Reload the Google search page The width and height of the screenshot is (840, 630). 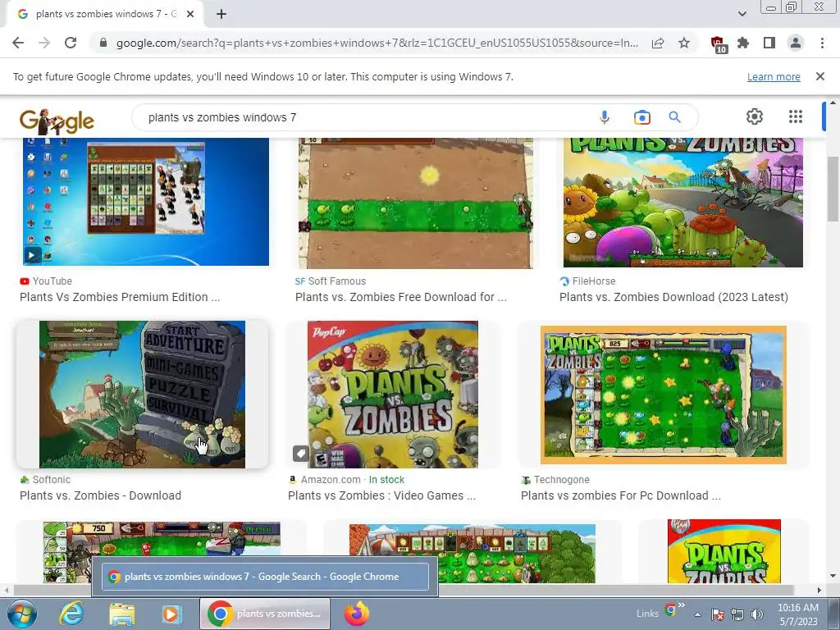(x=71, y=43)
